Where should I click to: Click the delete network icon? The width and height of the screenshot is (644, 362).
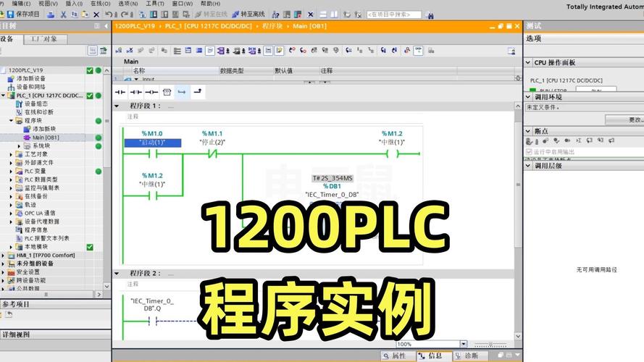pyautogui.click(x=130, y=51)
